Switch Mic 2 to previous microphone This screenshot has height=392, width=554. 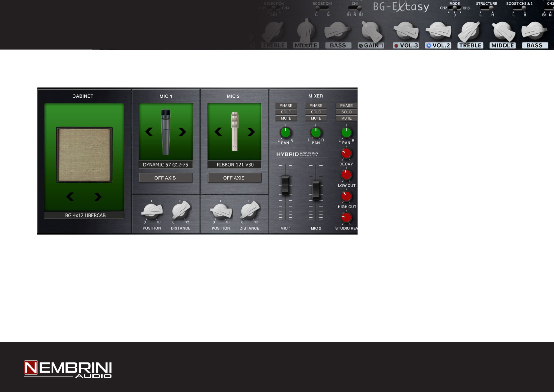pyautogui.click(x=218, y=132)
